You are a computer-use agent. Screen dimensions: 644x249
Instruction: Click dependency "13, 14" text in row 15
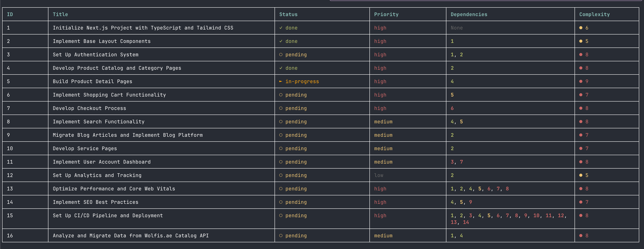(x=460, y=222)
